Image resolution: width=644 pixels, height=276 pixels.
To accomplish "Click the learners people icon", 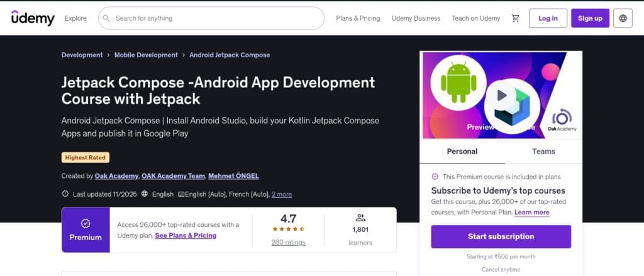I will pos(360,218).
